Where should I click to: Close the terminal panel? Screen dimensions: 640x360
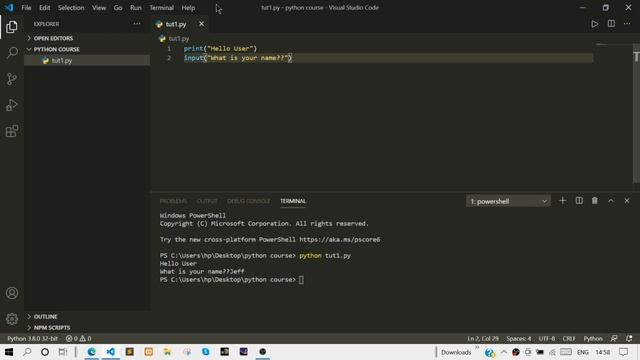coord(627,201)
